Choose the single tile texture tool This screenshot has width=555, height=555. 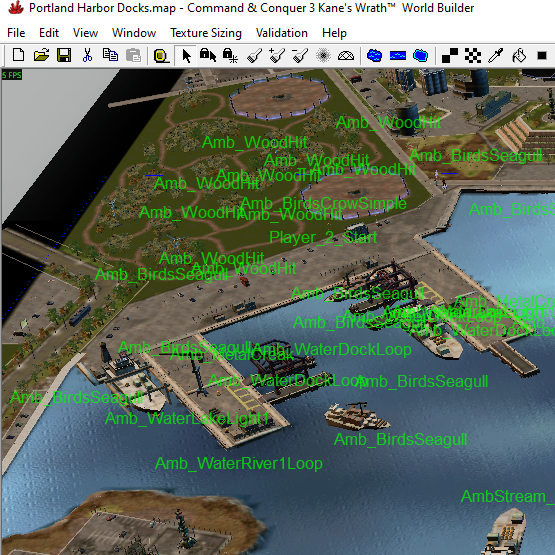tap(450, 56)
